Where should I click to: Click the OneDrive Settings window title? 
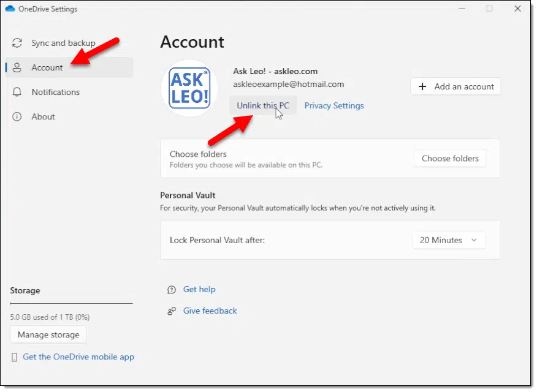(48, 9)
